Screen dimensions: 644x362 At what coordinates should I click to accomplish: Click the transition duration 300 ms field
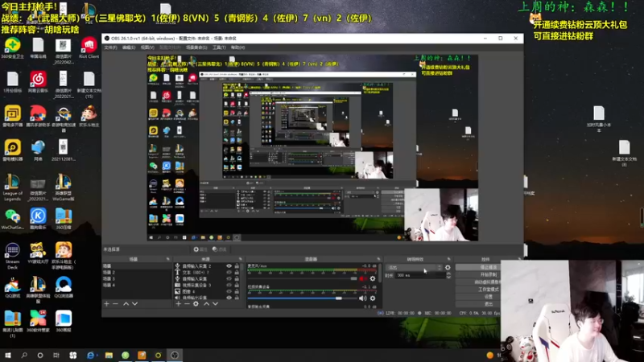click(x=420, y=275)
